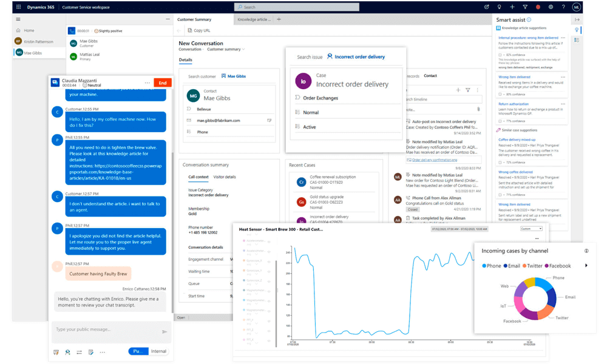
Task: Toggle the Email legend item in channel chart
Action: tap(512, 266)
